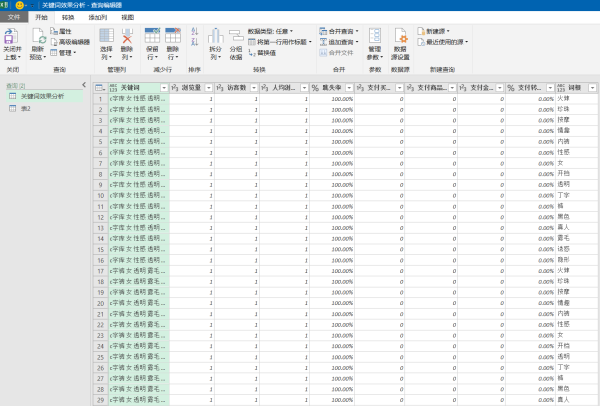600x406 pixels.
Task: Open query Properties (属性)
Action: pyautogui.click(x=61, y=31)
